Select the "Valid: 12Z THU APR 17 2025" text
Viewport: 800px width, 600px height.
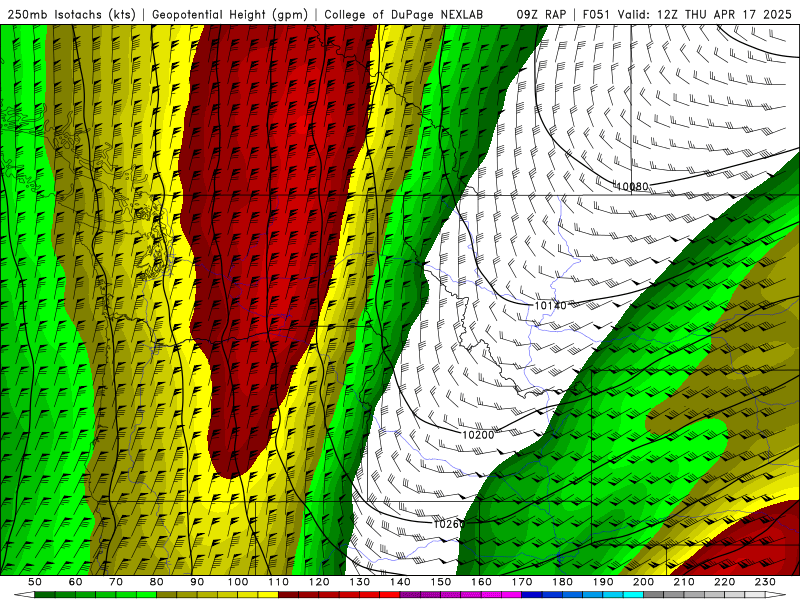click(705, 14)
